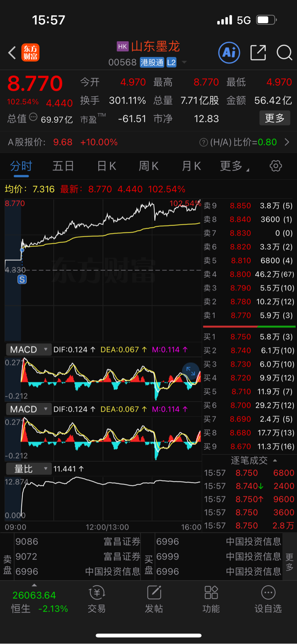Tap 卖1 row at 8.770
Image resolution: width=297 pixels, height=644 pixels.
tap(249, 316)
